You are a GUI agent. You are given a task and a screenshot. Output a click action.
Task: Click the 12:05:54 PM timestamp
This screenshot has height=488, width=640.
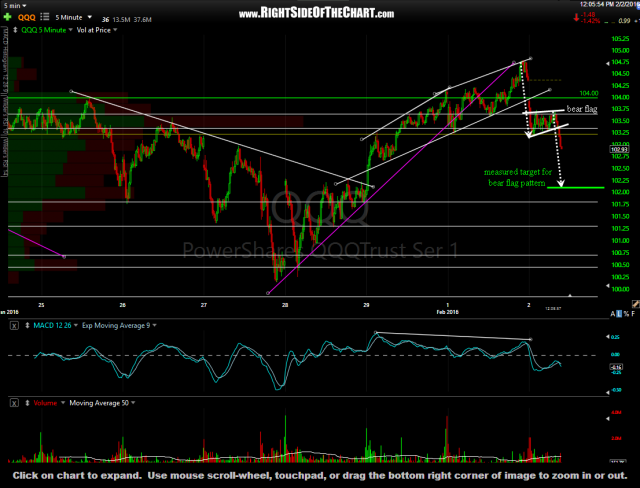(x=598, y=4)
